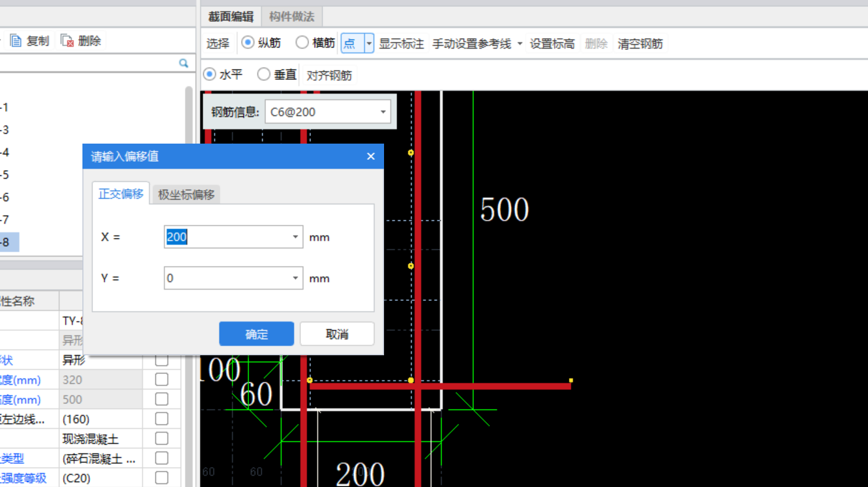Click 清空钢筋 in the toolbar
868x487 pixels.
point(640,44)
